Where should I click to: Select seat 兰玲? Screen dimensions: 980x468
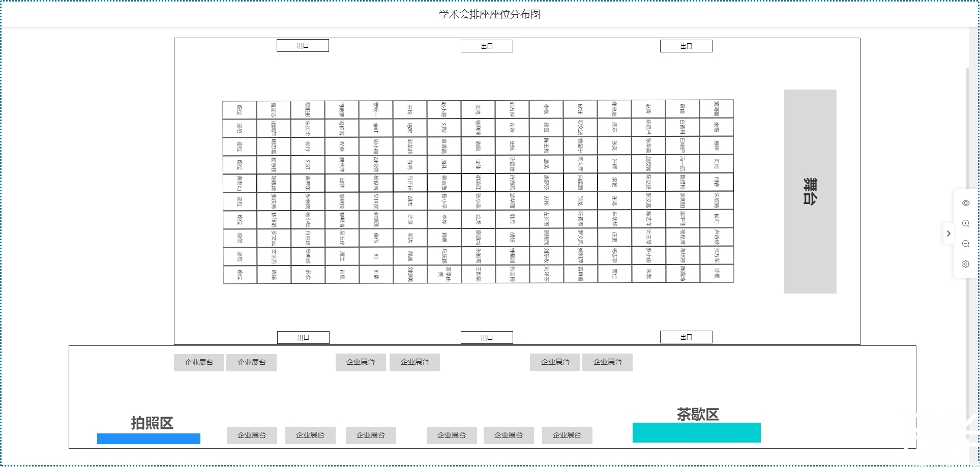click(x=410, y=109)
